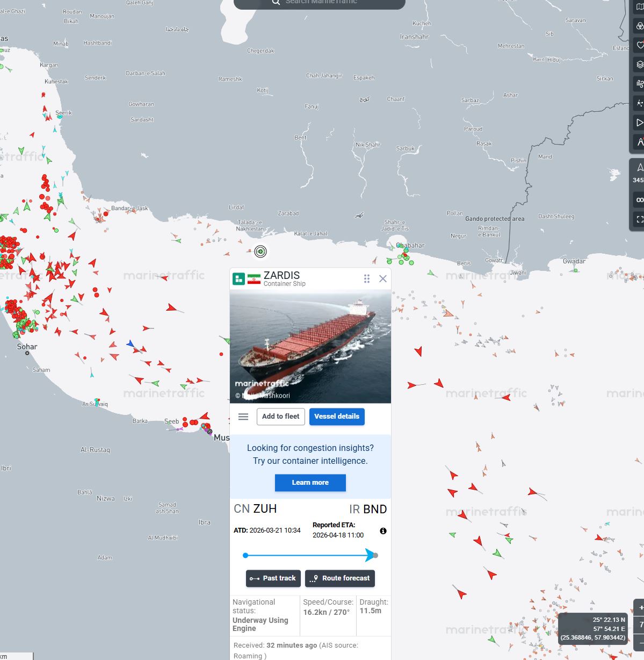Viewport: 644px width, 660px height.
Task: Open My Fleets heart icon
Action: (640, 45)
